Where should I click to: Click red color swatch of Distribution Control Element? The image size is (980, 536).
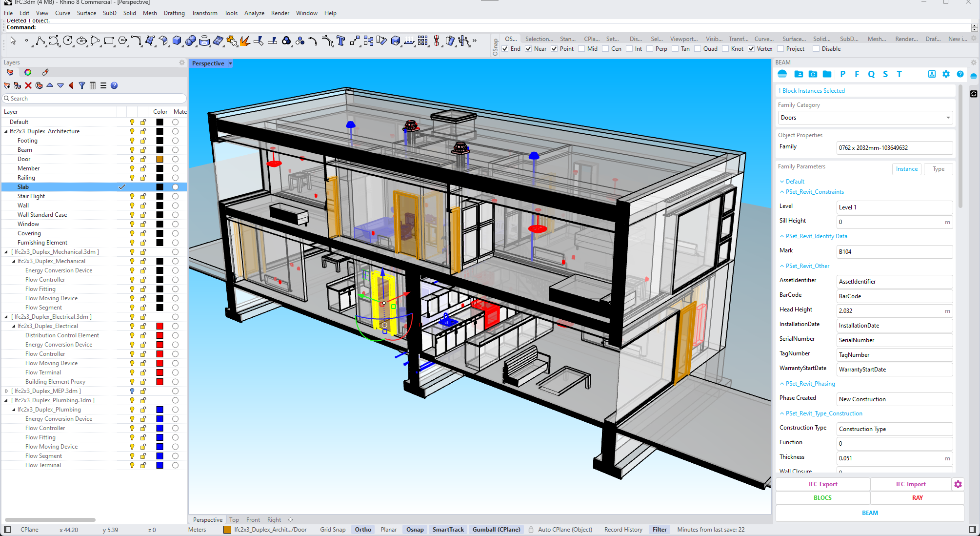coord(160,335)
